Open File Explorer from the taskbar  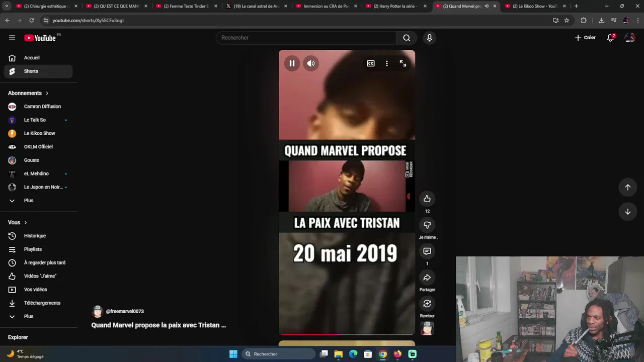[339, 354]
